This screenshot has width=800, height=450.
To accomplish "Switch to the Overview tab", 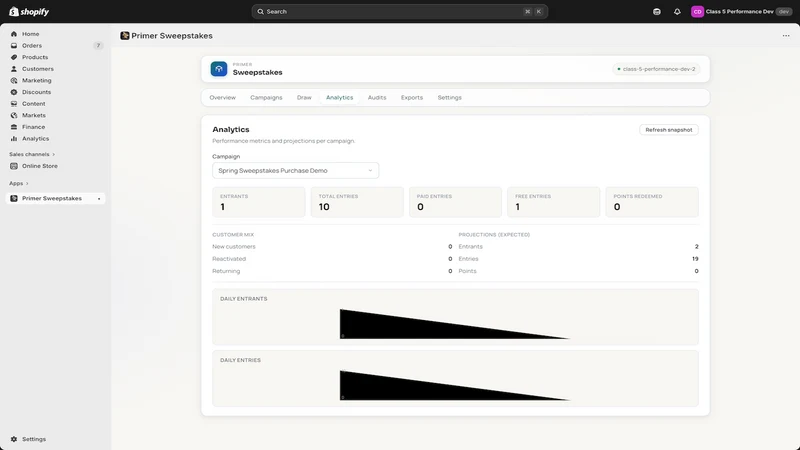I will tap(222, 97).
